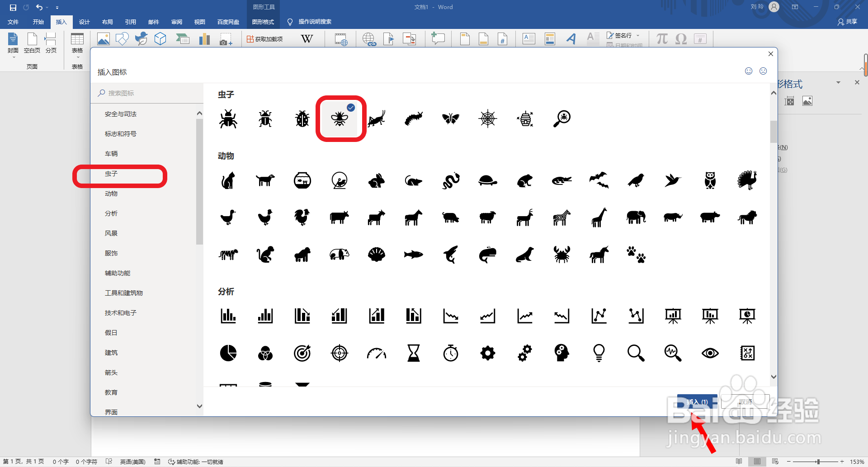Screen dimensions: 868x467
Task: Click the zoom slider handle in status bar
Action: [x=818, y=462]
